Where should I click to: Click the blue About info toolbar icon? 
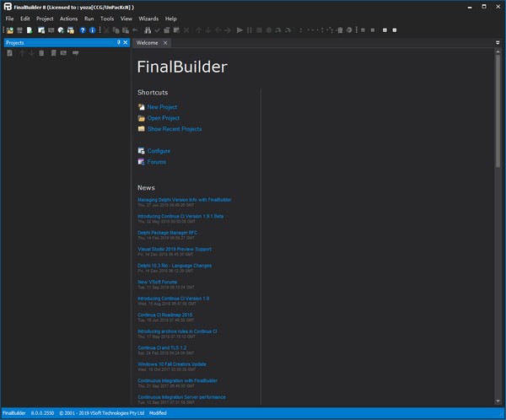(93, 30)
